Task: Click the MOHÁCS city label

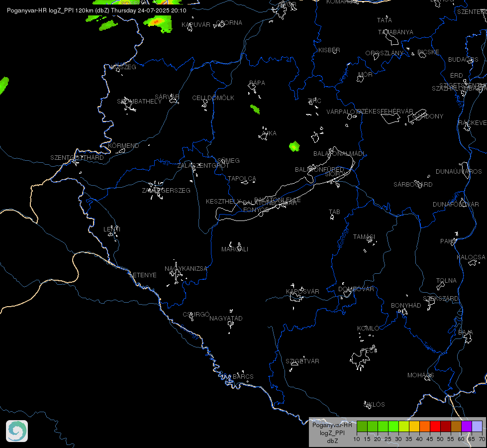Action: pyautogui.click(x=420, y=375)
